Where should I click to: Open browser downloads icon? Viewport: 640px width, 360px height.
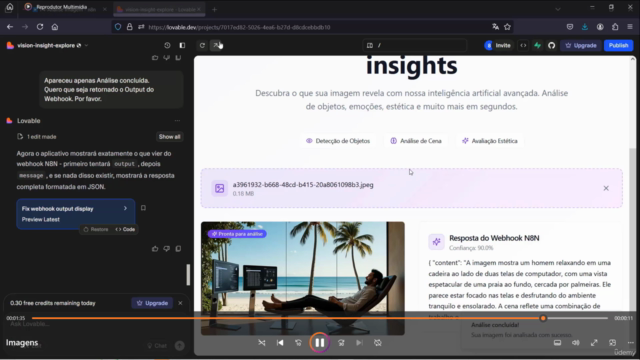click(x=585, y=27)
